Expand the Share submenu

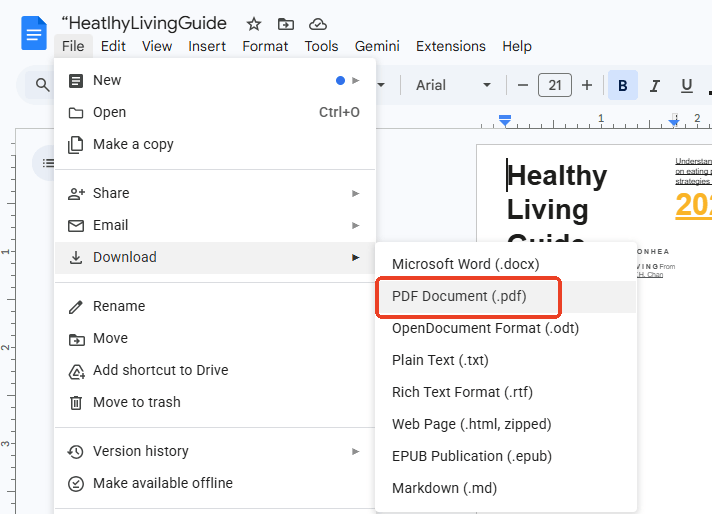tap(215, 193)
